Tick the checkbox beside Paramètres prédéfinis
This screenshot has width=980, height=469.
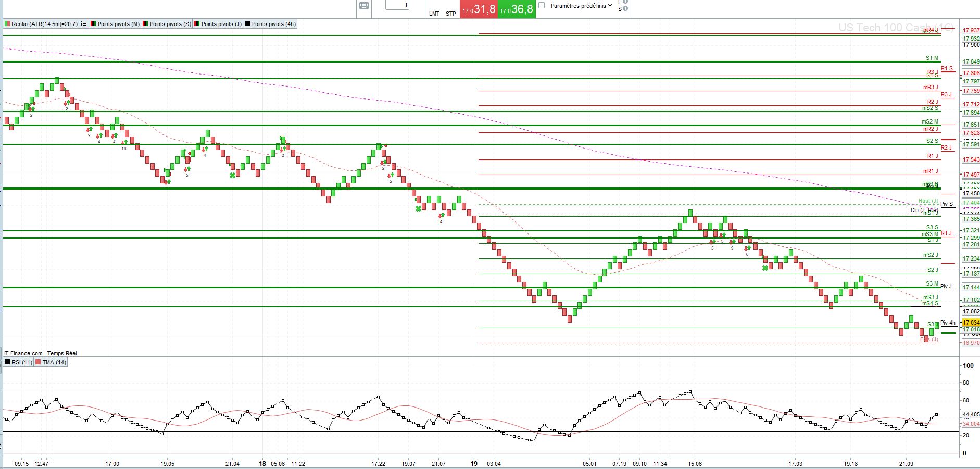(x=542, y=5)
